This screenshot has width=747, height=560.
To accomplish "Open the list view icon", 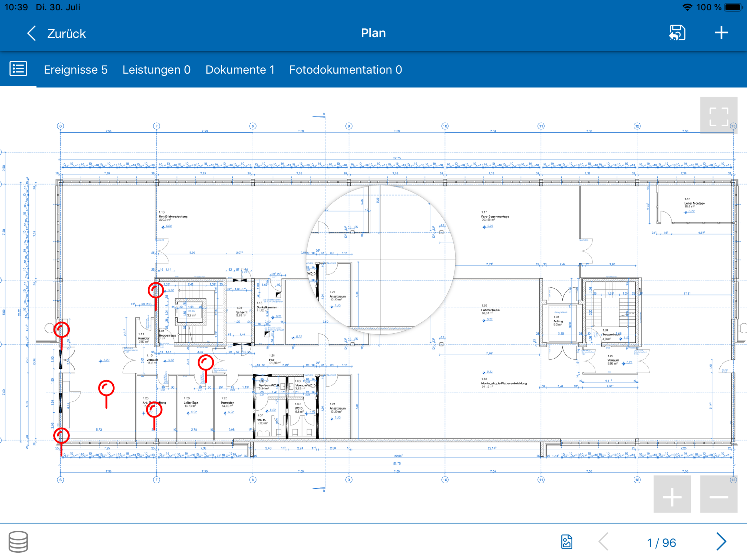I will (18, 69).
